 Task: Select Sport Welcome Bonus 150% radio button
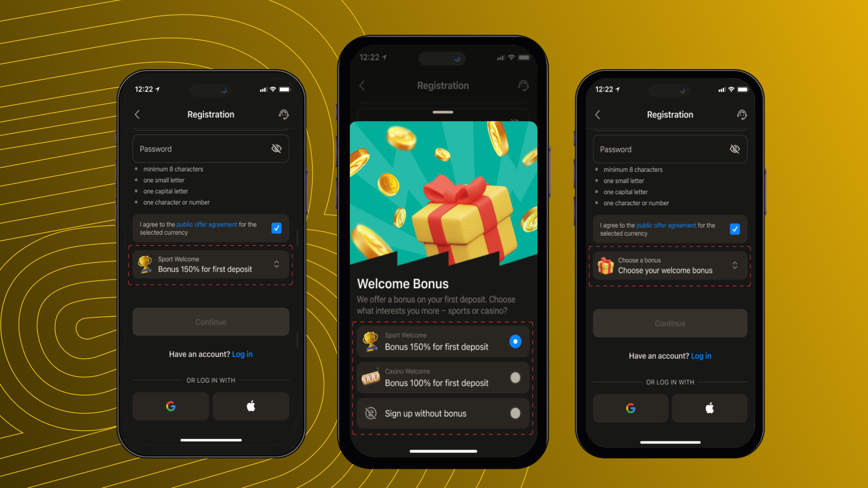[514, 342]
